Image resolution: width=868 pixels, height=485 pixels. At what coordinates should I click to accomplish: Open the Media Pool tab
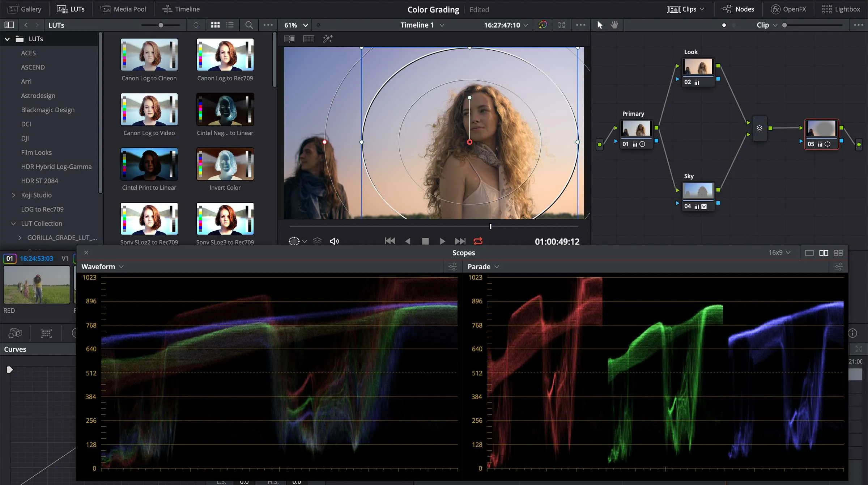coord(123,9)
